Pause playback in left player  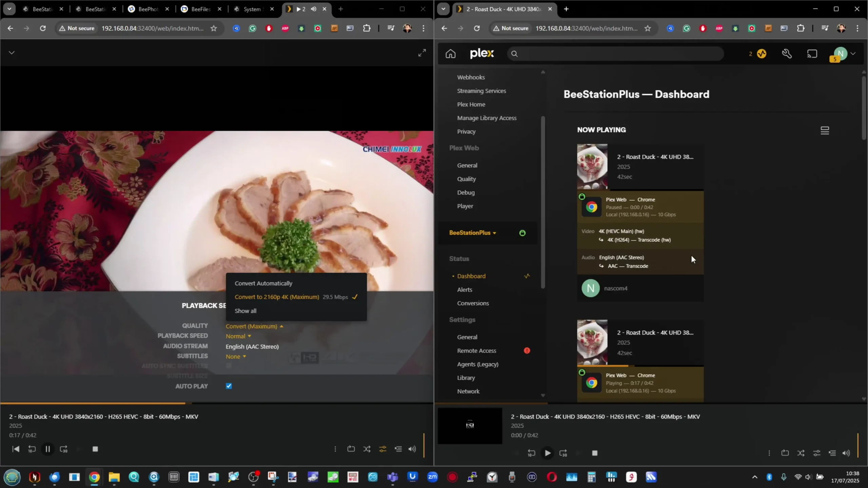pos(47,449)
